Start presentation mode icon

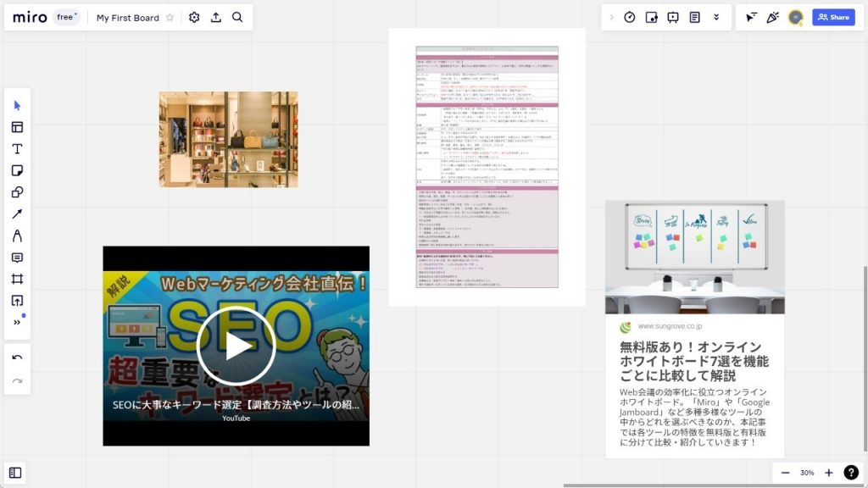673,17
